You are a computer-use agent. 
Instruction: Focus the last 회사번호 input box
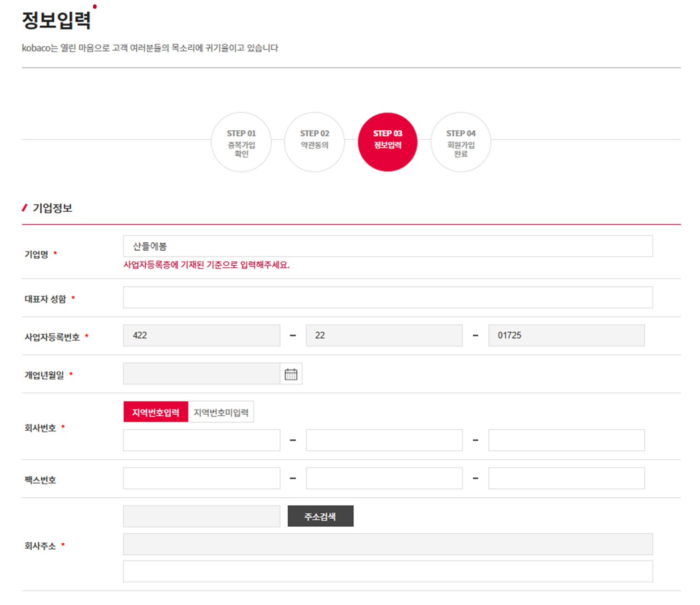coord(566,440)
